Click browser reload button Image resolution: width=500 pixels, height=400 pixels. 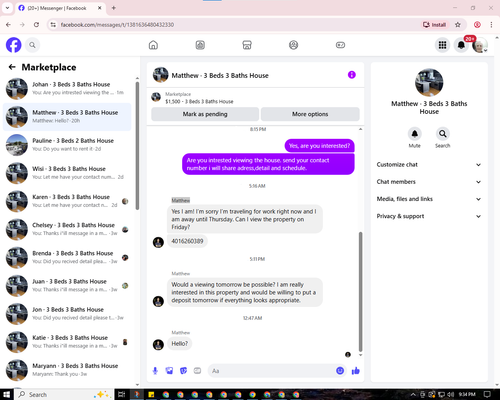[x=36, y=25]
